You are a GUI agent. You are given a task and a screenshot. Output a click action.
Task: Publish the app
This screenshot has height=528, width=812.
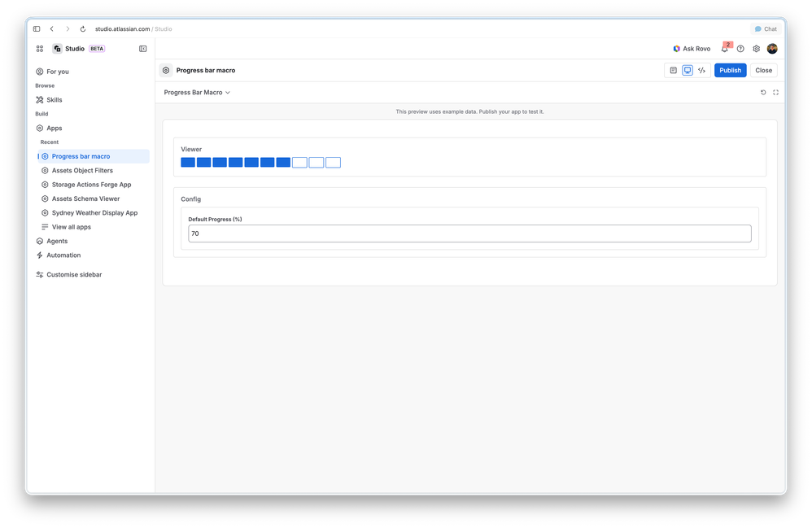(730, 71)
